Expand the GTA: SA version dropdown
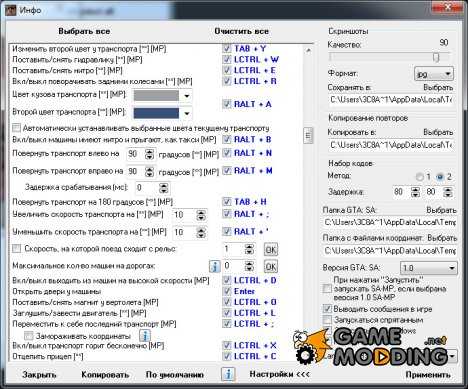This screenshot has height=389, width=468. 428,268
